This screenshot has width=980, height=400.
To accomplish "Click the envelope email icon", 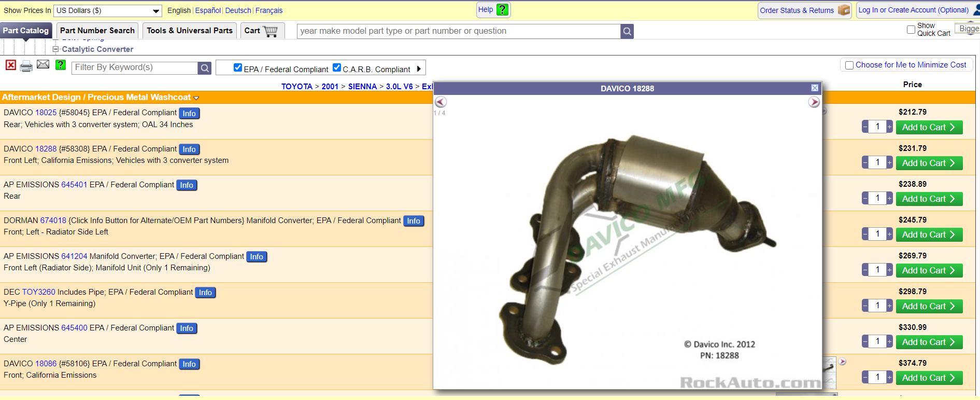I will 43,64.
